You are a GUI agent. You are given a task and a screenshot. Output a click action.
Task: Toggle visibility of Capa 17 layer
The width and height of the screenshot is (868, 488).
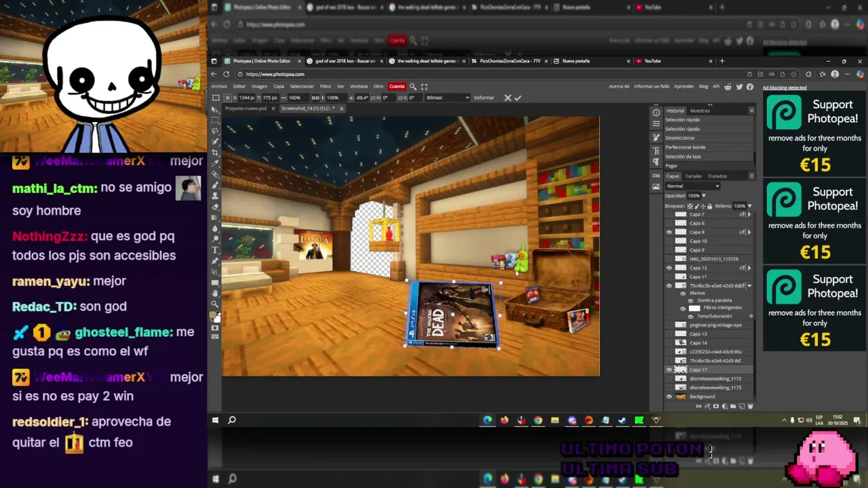coord(669,369)
